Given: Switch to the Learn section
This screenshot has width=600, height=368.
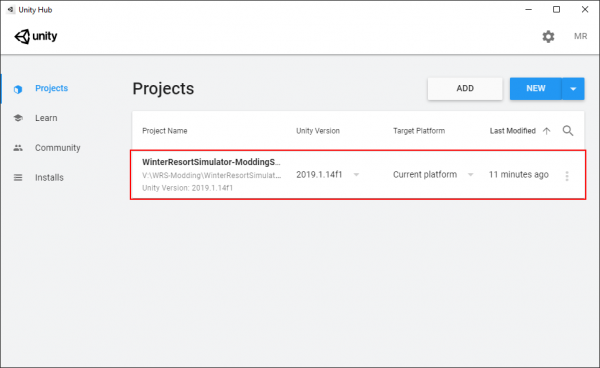Looking at the screenshot, I should click(x=46, y=118).
